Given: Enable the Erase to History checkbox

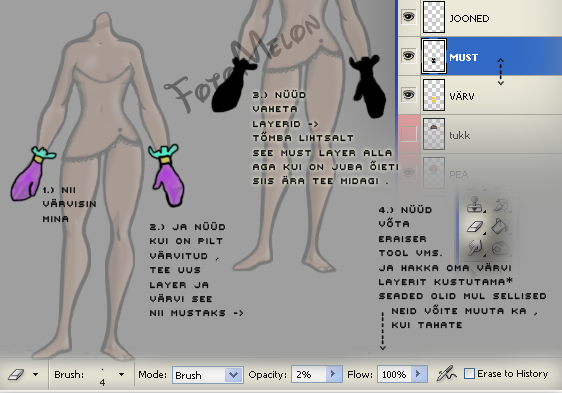Looking at the screenshot, I should pyautogui.click(x=469, y=374).
